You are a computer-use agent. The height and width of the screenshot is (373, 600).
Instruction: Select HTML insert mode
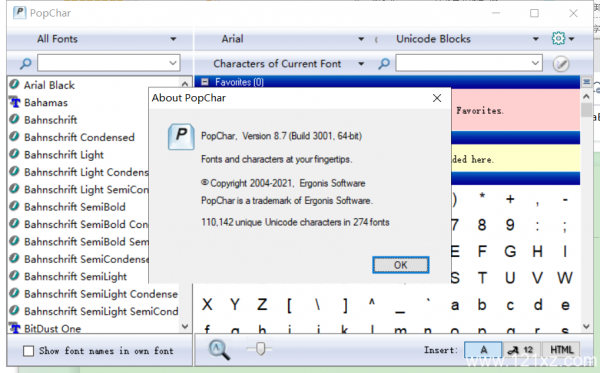pyautogui.click(x=561, y=350)
